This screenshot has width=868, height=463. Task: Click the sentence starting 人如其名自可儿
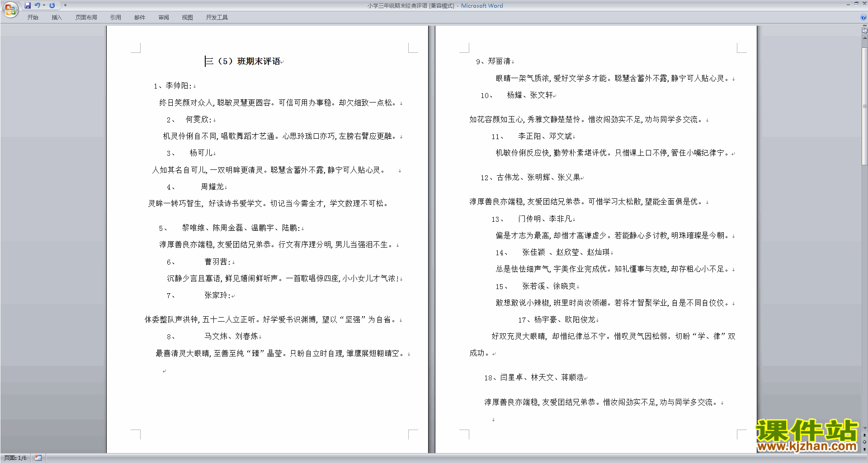(x=269, y=170)
